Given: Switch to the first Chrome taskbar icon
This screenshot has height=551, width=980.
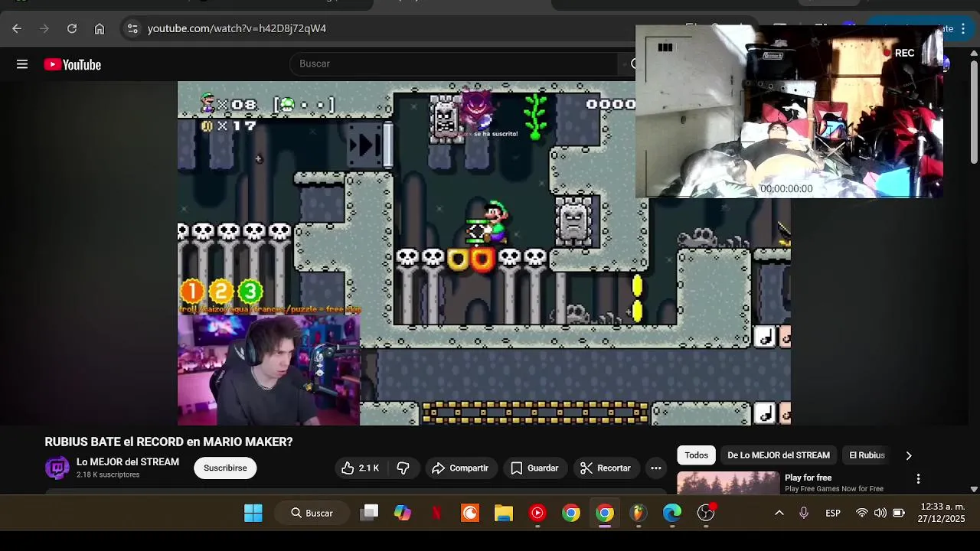Looking at the screenshot, I should [571, 513].
